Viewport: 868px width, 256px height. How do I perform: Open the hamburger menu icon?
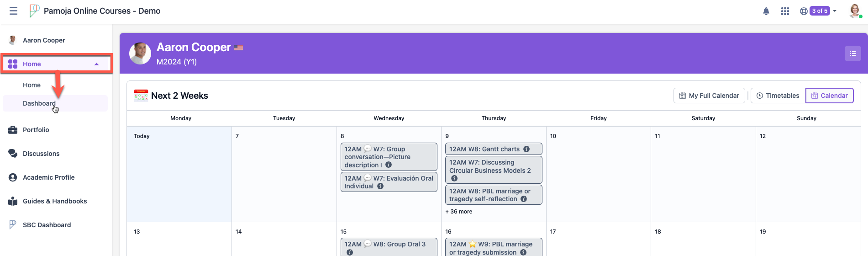coord(13,11)
